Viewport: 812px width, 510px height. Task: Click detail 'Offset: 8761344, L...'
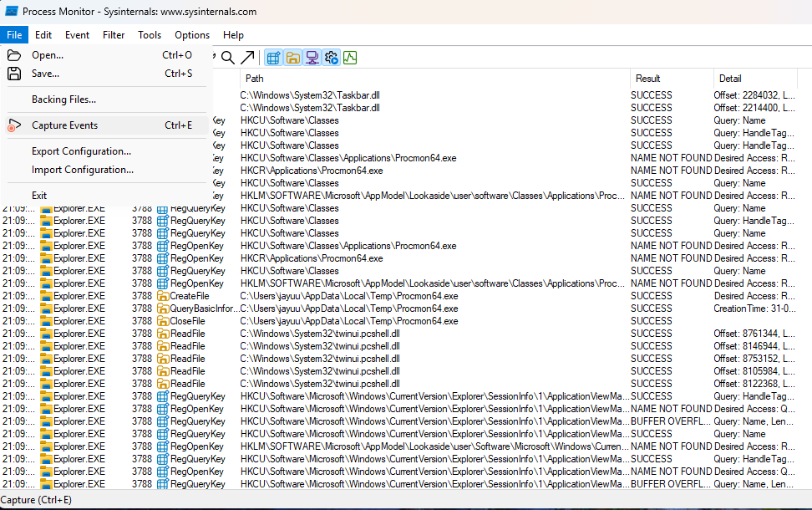click(x=754, y=334)
